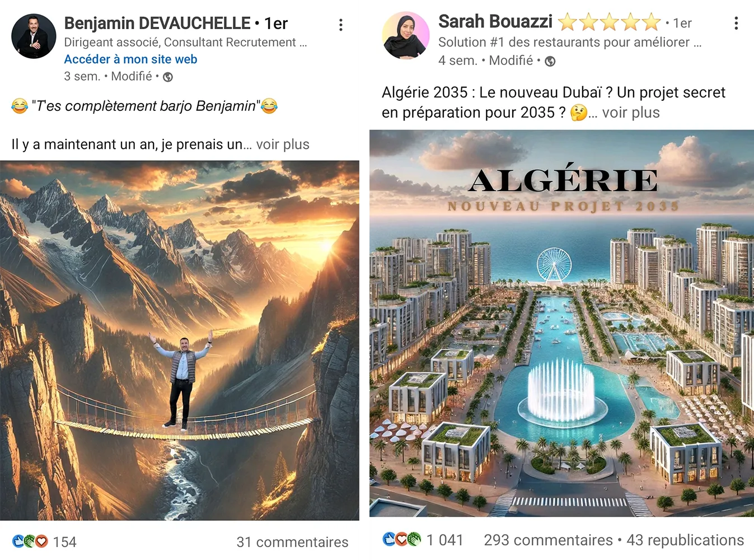Open Sarah Bouazzi's profile name
The image size is (754, 560).
pyautogui.click(x=495, y=21)
